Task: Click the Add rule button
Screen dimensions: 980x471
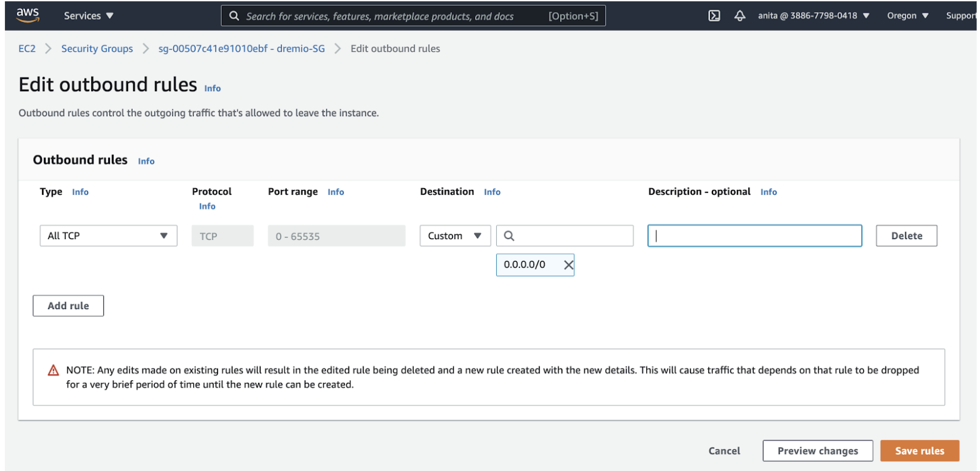Action: pos(68,306)
